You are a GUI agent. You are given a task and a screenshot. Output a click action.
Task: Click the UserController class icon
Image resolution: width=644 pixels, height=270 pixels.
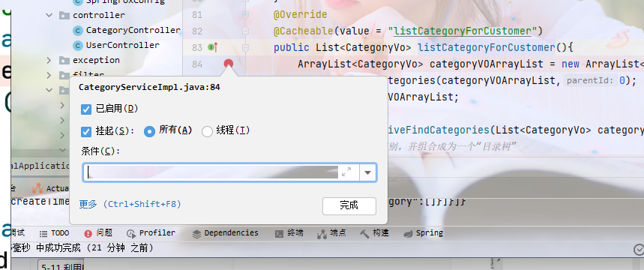tap(77, 45)
